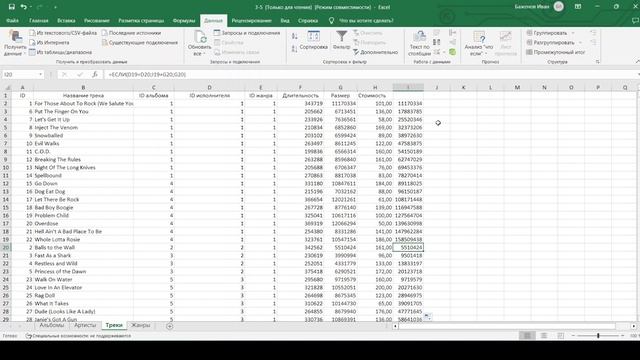Open the Customize Quick Access Toolbar dropdown

(55, 7)
